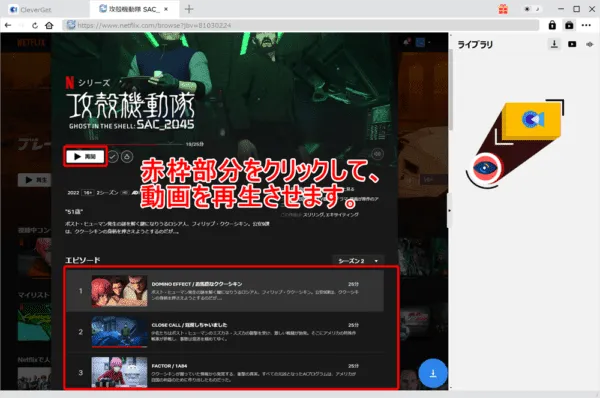The height and width of the screenshot is (398, 600).
Task: Click the icon right of the padlock
Action: 569,25
